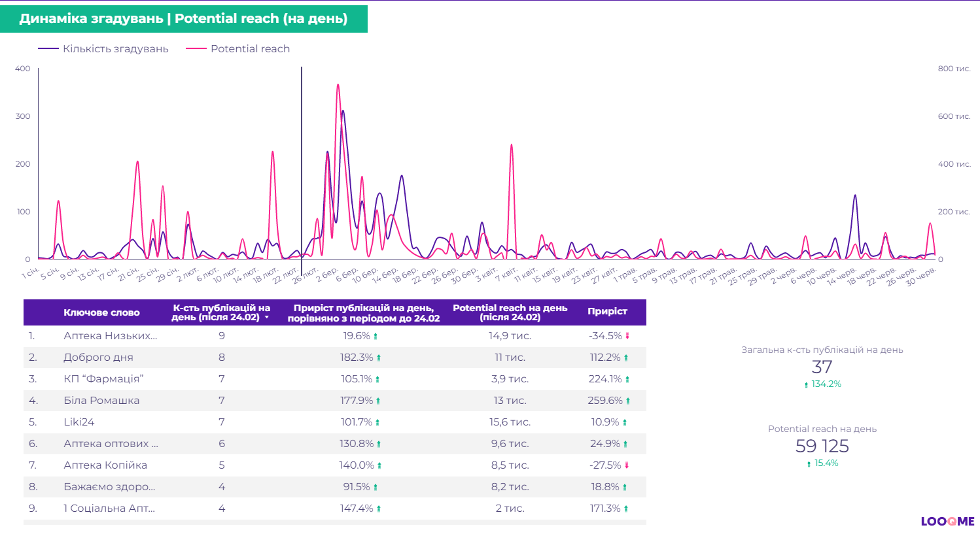Click the 2 тис. reach cell

[510, 509]
